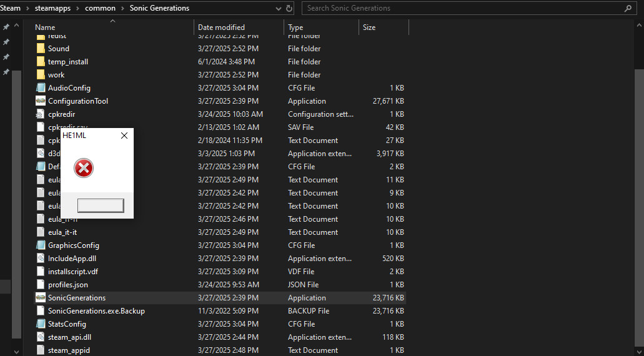Screen dimensions: 644x356
Task: Click the steam_appid text file icon
Action: pyautogui.click(x=41, y=350)
